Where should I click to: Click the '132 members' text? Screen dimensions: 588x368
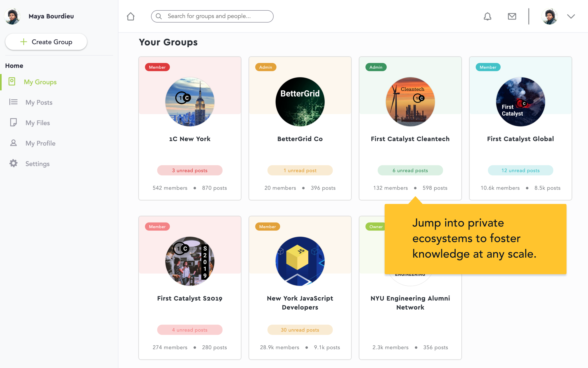point(390,188)
